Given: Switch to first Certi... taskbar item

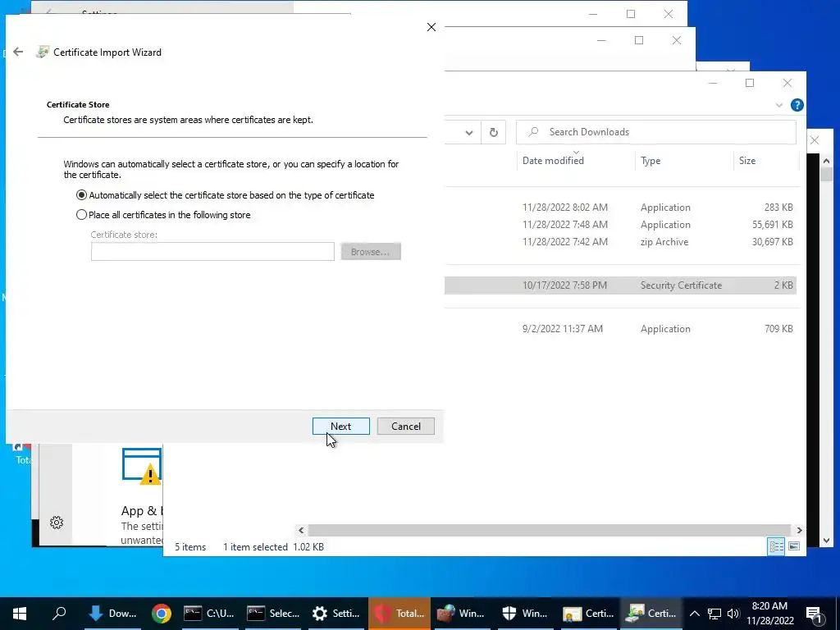Looking at the screenshot, I should (x=587, y=614).
